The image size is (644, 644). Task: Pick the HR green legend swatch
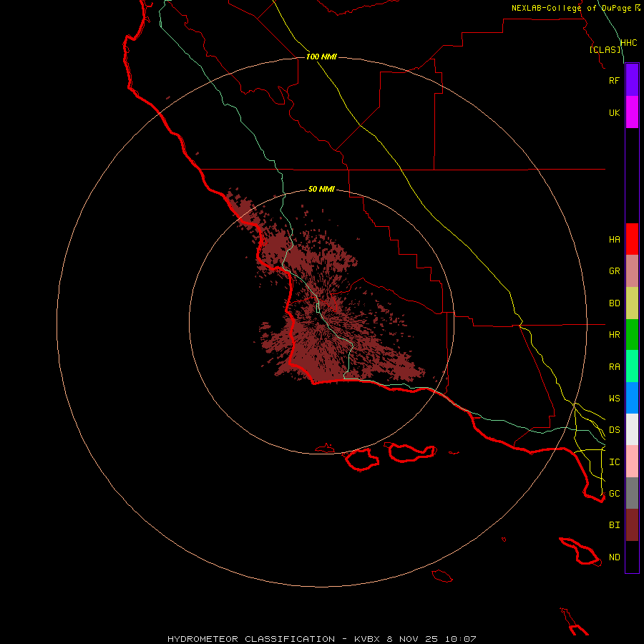point(632,335)
